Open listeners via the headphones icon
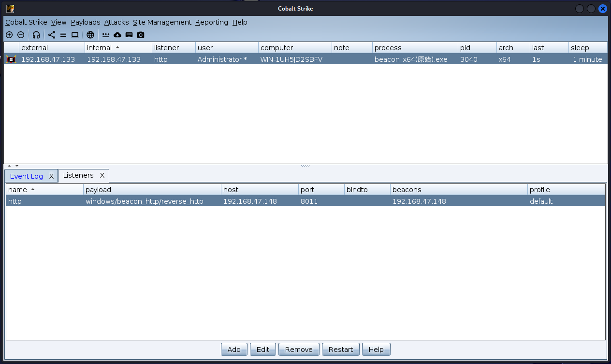The height and width of the screenshot is (364, 611). point(36,35)
